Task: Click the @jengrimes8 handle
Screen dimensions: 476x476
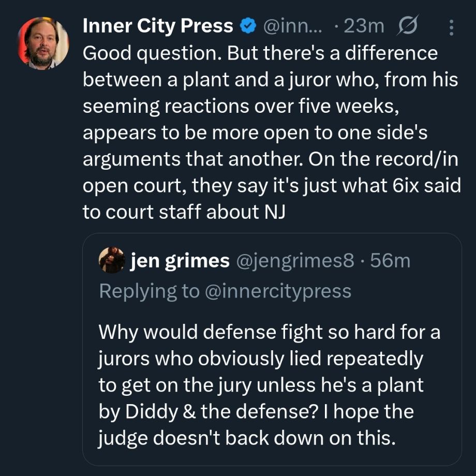Action: [295, 261]
